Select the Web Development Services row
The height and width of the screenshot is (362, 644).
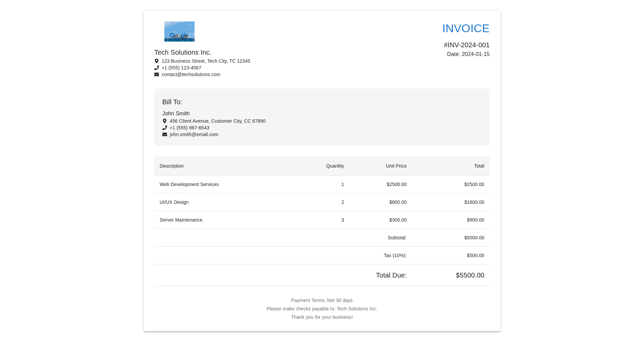coord(189,184)
